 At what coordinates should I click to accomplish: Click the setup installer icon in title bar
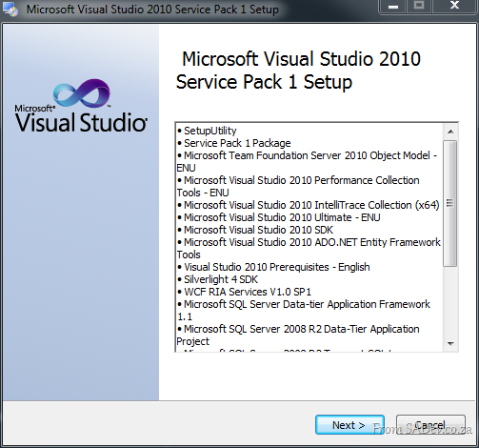point(10,10)
